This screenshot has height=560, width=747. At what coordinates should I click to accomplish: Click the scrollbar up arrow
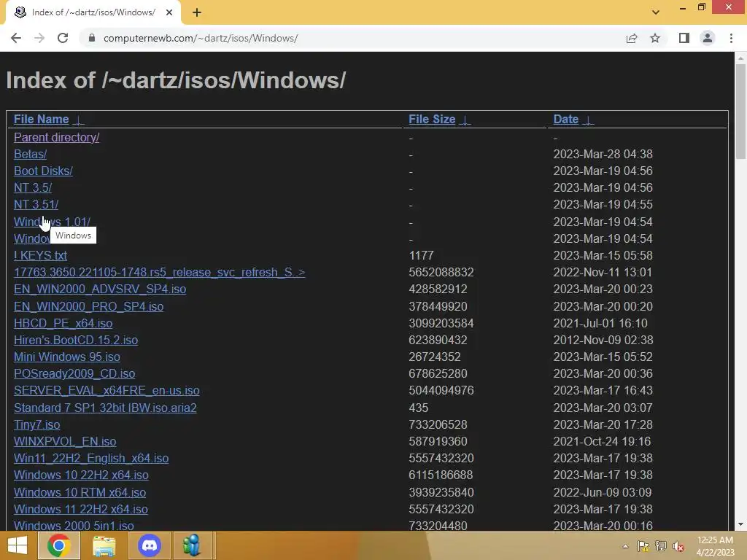point(740,58)
